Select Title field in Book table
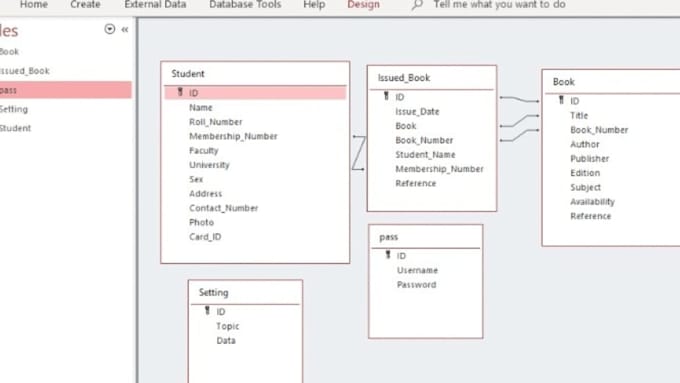Viewport: 680px width, 383px height. click(579, 115)
